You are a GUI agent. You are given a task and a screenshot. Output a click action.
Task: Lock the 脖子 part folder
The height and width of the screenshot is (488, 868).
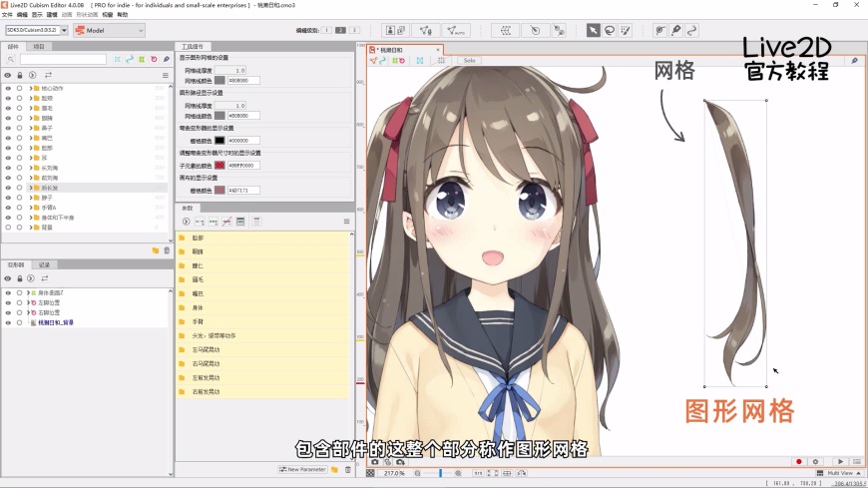[x=19, y=198]
